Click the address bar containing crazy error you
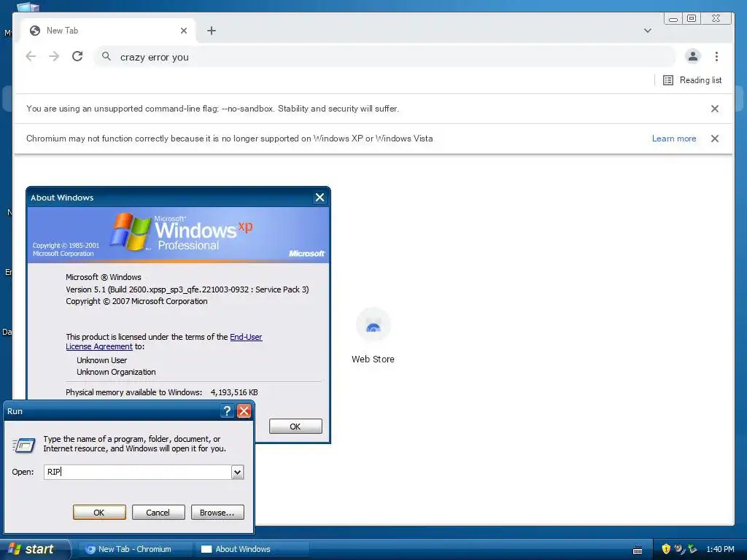The width and height of the screenshot is (747, 560). 385,57
